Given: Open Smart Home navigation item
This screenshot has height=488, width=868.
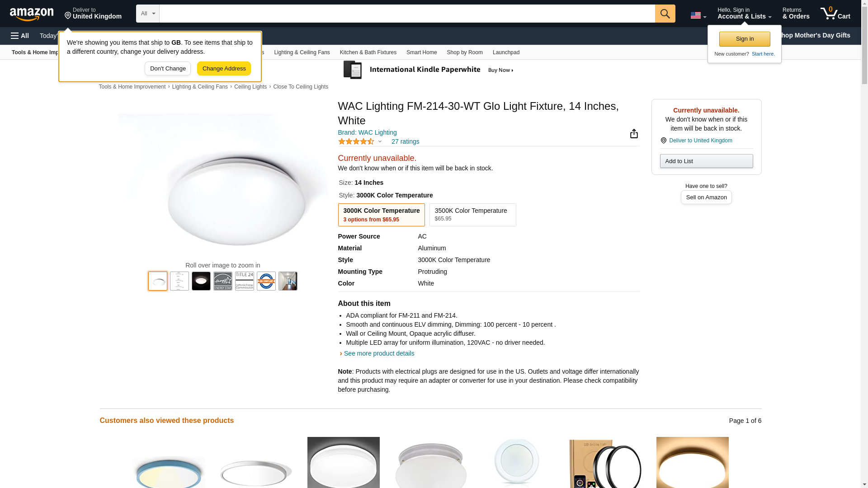Looking at the screenshot, I should [421, 52].
